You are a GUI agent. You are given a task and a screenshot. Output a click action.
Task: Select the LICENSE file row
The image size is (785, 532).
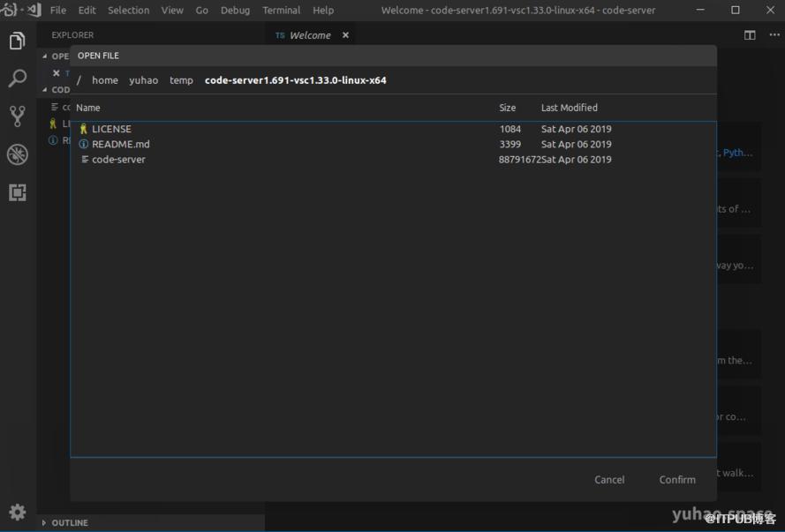394,129
